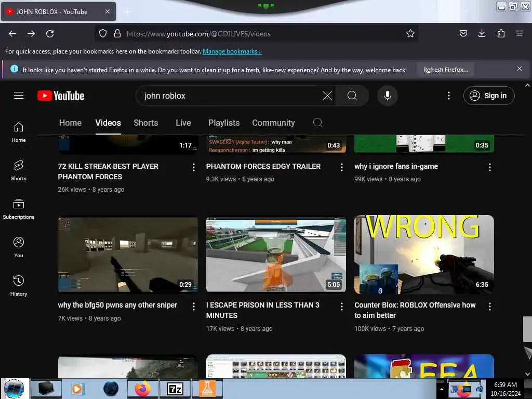Open the Pocket save icon
Screen dimensions: 532x399
tap(463, 33)
